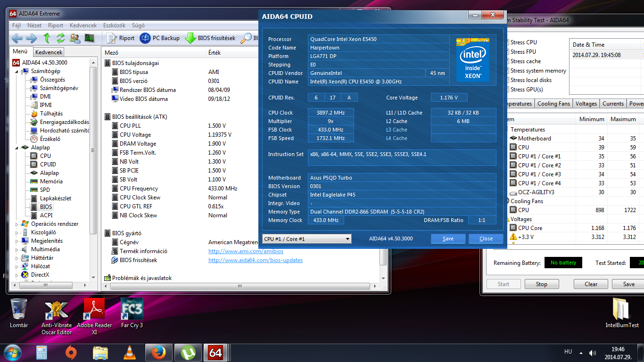Open the SPD tree entry
The width and height of the screenshot is (644, 362).
click(x=45, y=190)
